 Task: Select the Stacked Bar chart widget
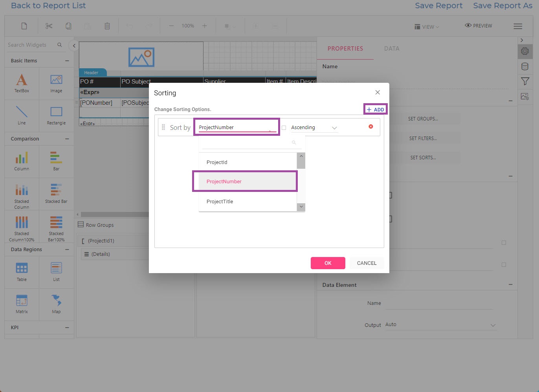tap(56, 193)
